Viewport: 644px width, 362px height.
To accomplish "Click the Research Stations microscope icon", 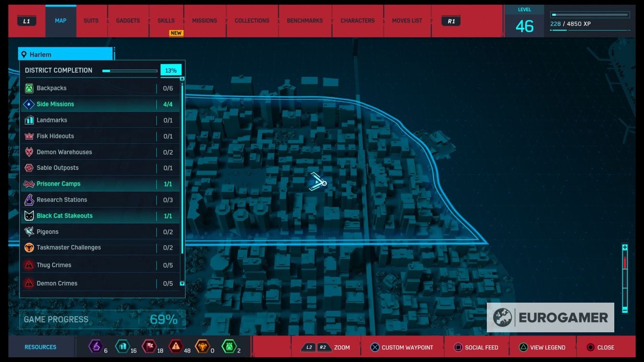I will [x=29, y=200].
